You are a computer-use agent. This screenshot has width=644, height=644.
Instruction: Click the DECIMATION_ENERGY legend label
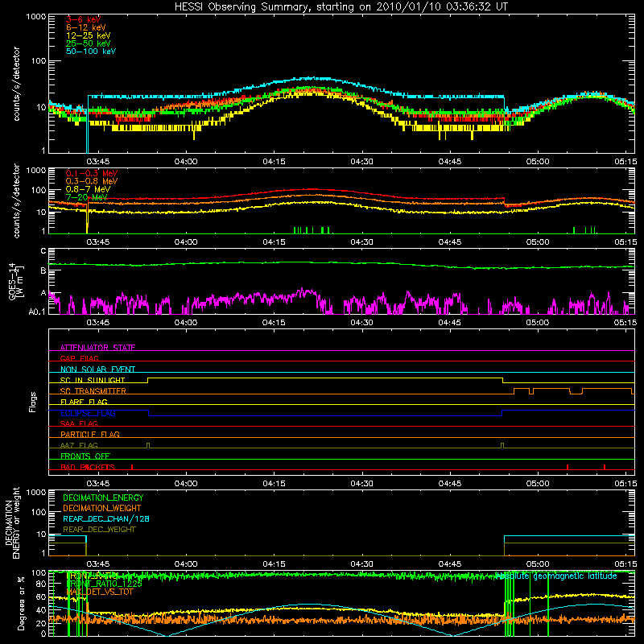coord(103,497)
